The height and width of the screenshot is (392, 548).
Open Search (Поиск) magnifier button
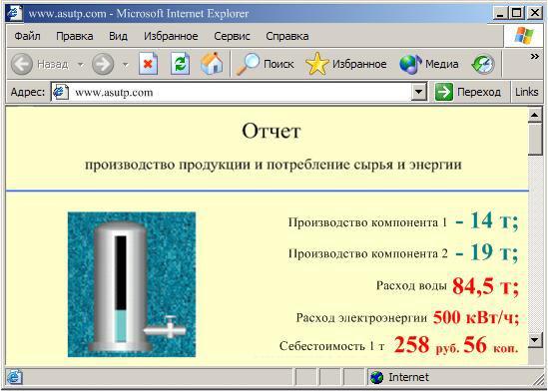[x=265, y=64]
